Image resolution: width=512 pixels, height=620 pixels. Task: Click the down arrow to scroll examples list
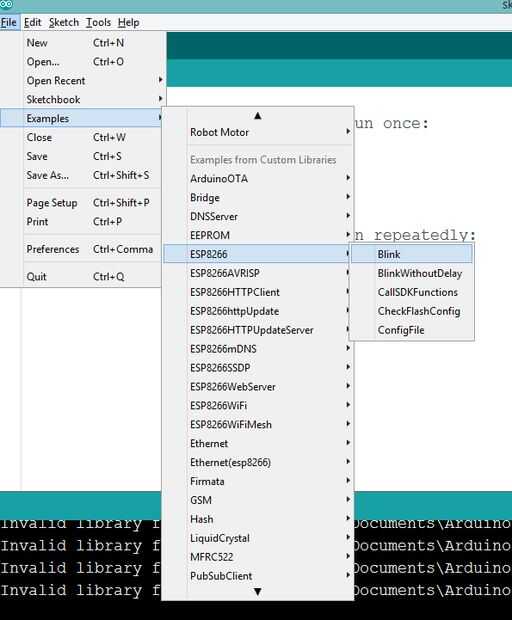pos(258,592)
